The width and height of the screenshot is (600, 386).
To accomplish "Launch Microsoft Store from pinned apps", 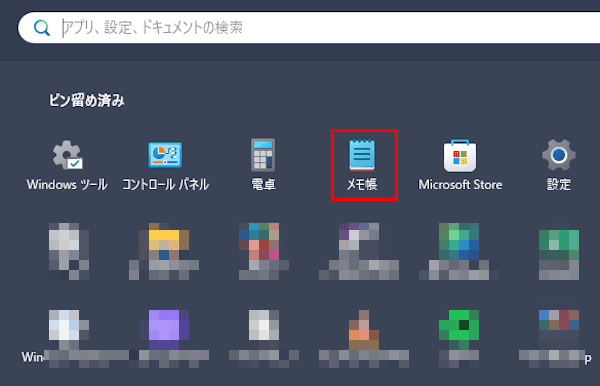I will point(460,165).
